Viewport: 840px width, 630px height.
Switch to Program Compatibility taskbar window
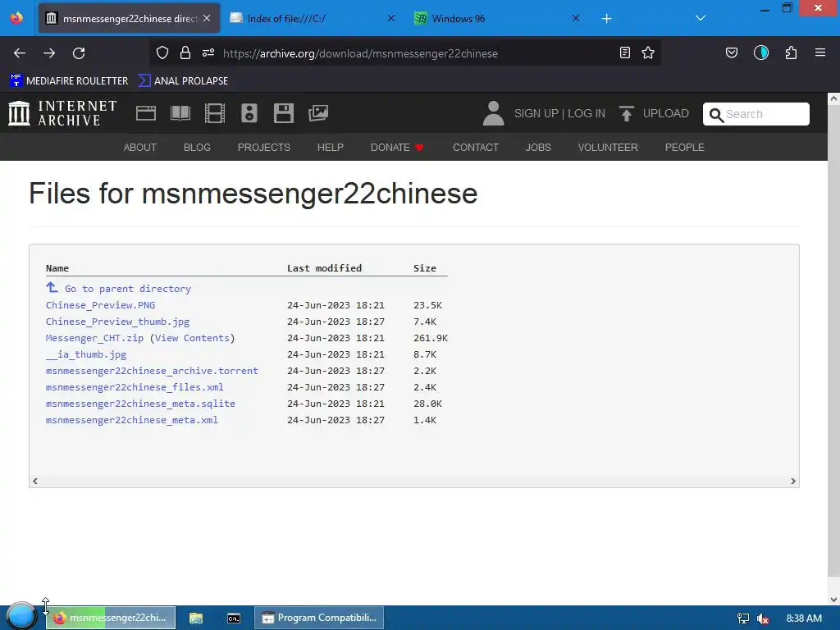[x=319, y=618]
